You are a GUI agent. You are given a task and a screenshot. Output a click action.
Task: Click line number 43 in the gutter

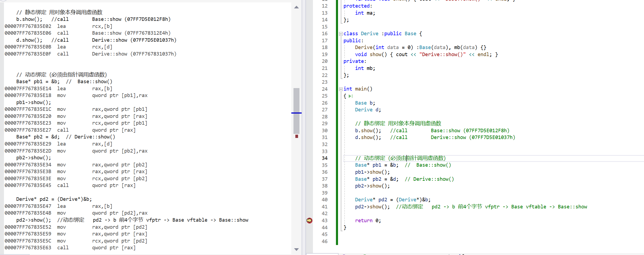pyautogui.click(x=325, y=221)
